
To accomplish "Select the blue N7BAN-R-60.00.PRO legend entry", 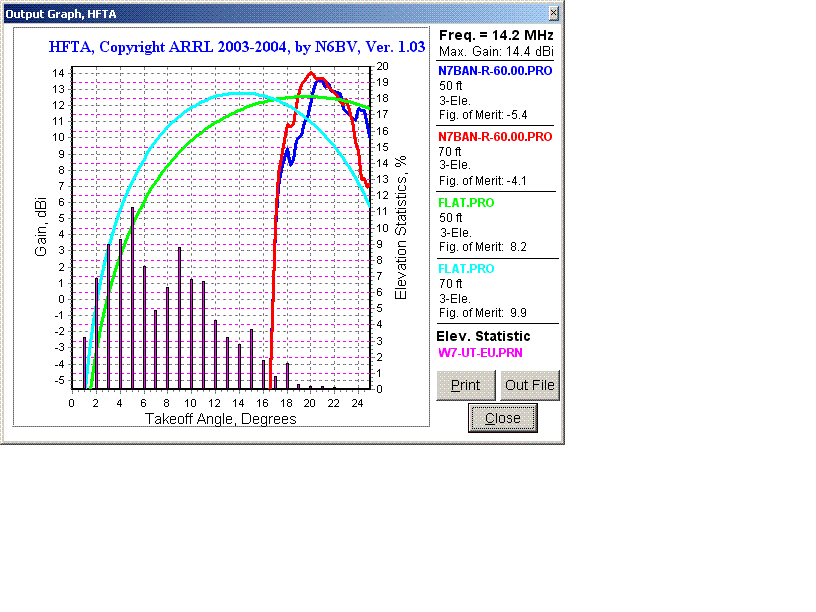I will tap(495, 71).
